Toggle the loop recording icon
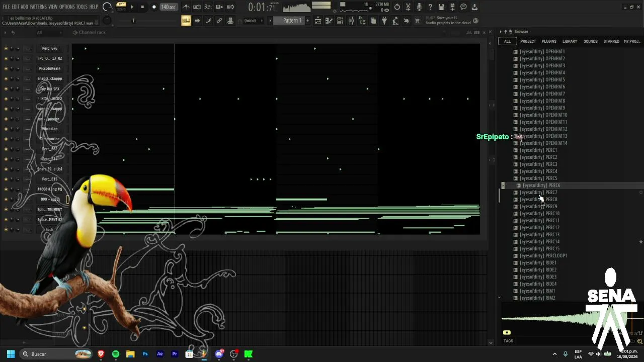Image resolution: width=644 pixels, height=362 pixels. (230, 7)
